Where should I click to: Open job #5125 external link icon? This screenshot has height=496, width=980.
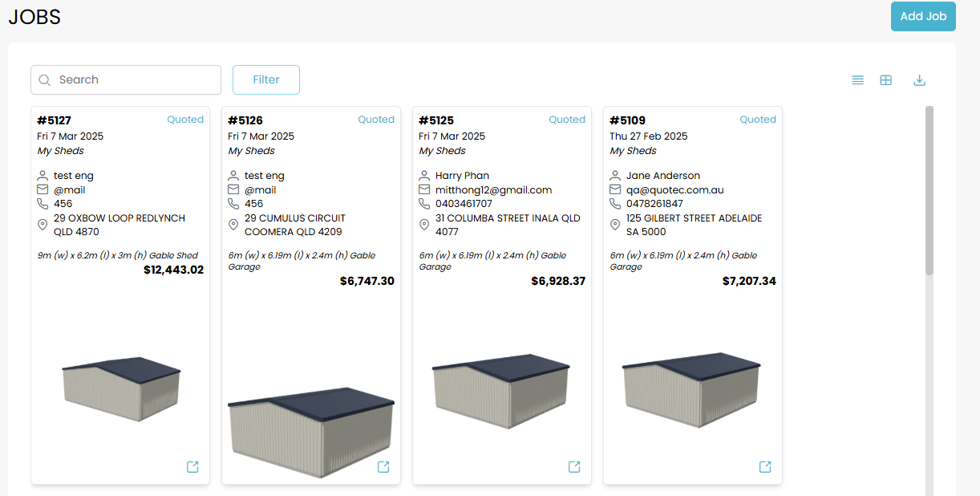point(574,467)
